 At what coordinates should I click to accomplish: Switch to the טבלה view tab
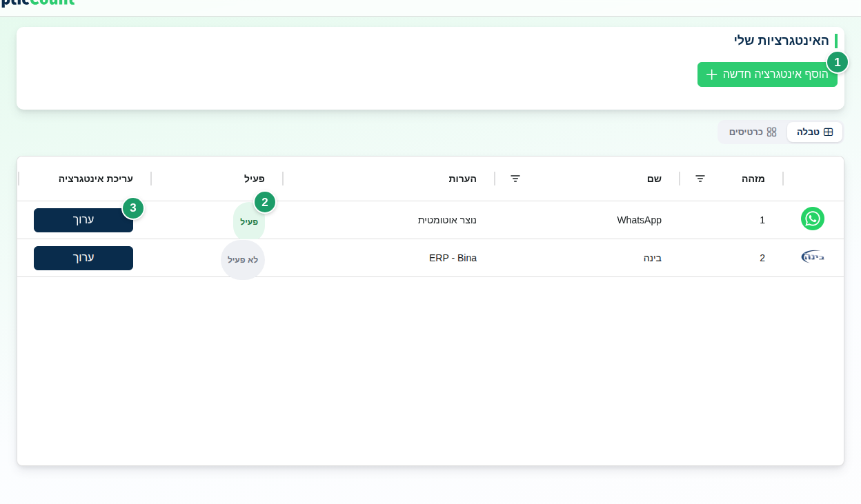(x=815, y=132)
